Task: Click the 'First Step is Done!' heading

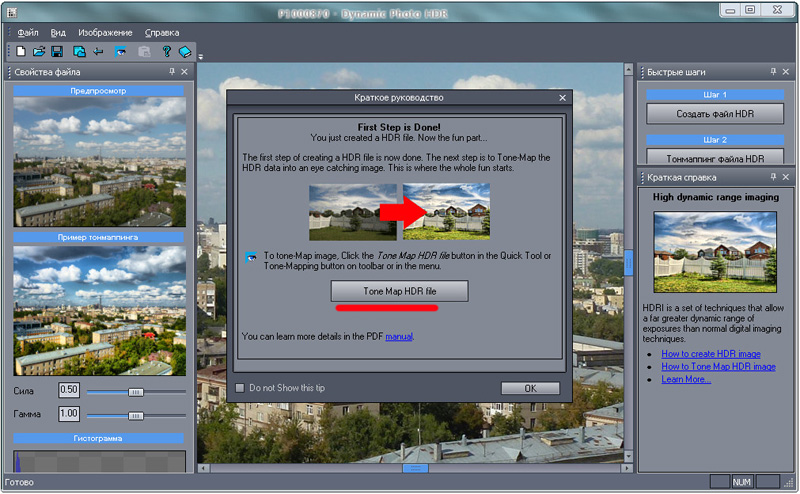Action: click(399, 127)
